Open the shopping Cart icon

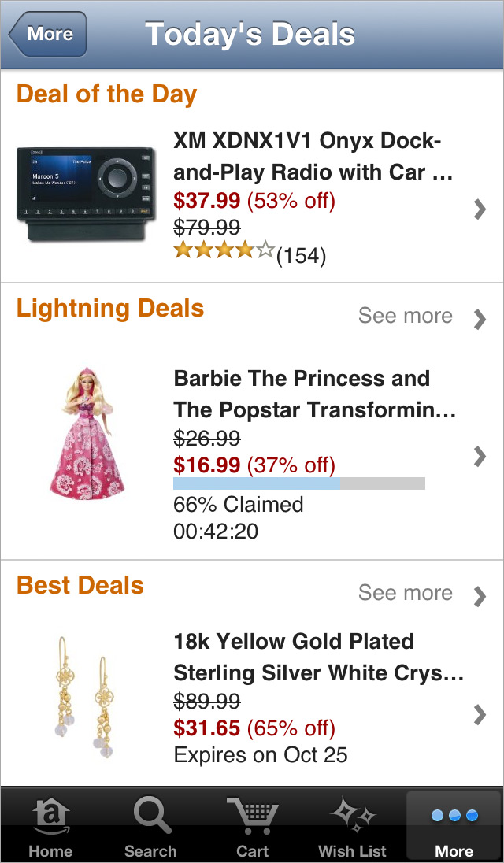coord(252,817)
